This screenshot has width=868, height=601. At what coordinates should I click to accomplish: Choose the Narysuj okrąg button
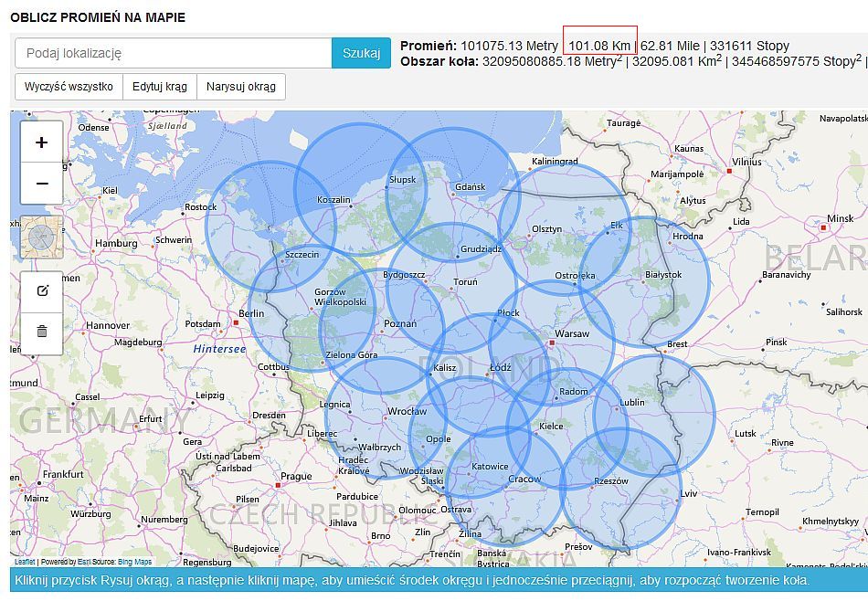coord(240,87)
